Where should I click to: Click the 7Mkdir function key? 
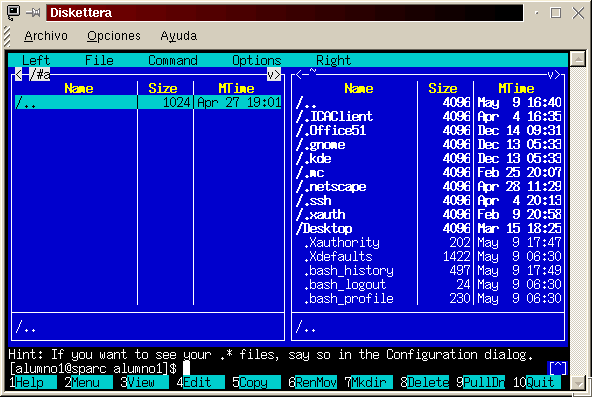click(368, 382)
